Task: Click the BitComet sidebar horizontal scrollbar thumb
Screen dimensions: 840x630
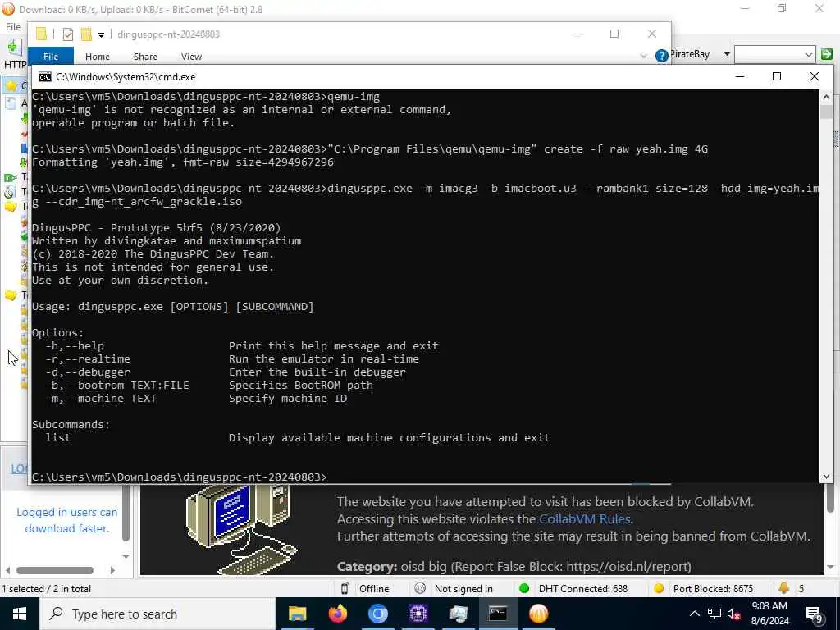Action: 55,571
